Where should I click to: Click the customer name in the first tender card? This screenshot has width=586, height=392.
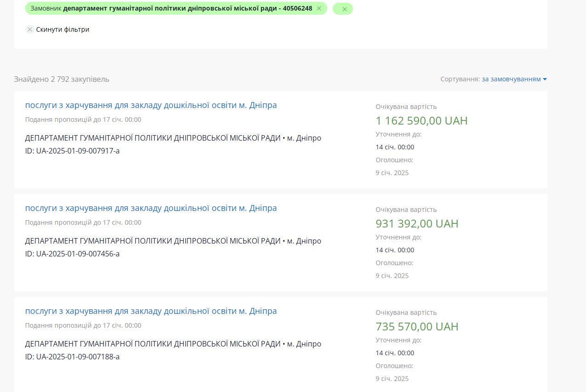(153, 138)
